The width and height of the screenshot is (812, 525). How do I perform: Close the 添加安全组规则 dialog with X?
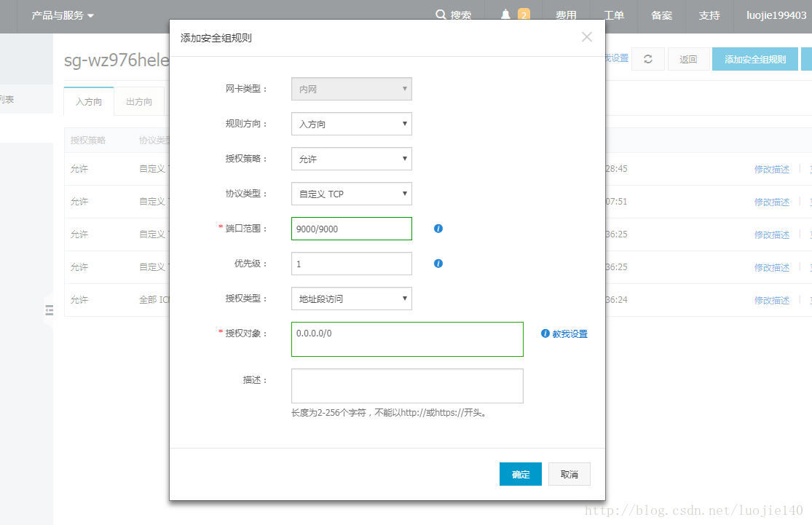(x=587, y=37)
